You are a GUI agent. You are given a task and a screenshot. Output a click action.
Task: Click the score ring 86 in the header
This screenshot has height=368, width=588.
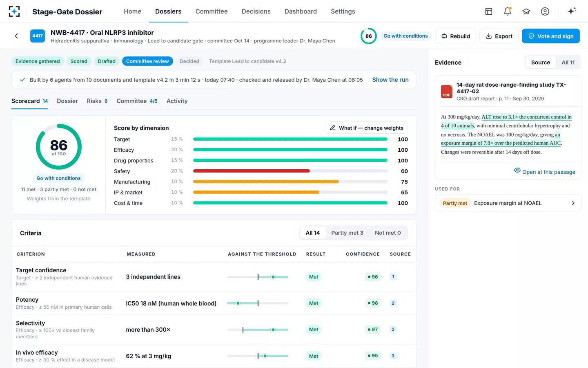[x=369, y=36]
